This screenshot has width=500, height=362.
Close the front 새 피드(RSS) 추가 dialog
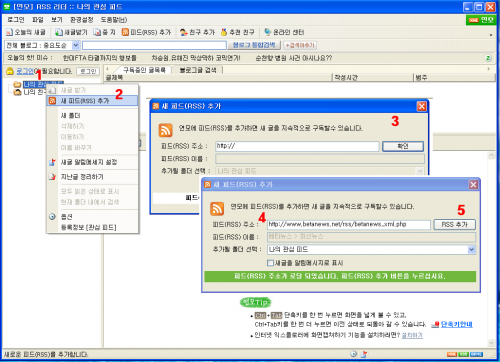473,185
